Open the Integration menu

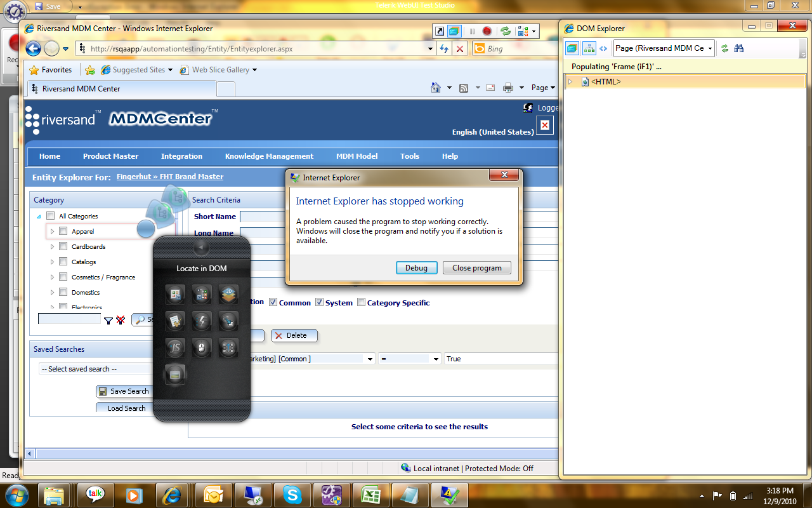[181, 156]
